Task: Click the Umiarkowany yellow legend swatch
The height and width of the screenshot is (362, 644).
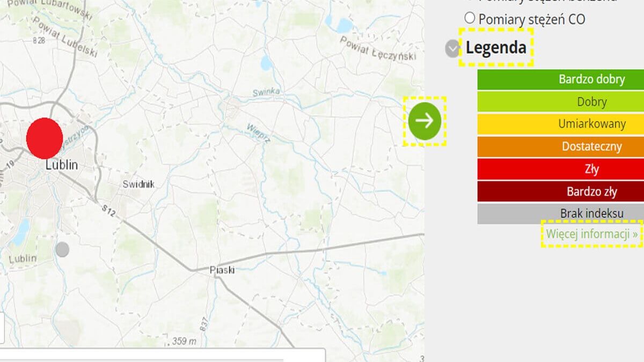Action: click(x=561, y=124)
